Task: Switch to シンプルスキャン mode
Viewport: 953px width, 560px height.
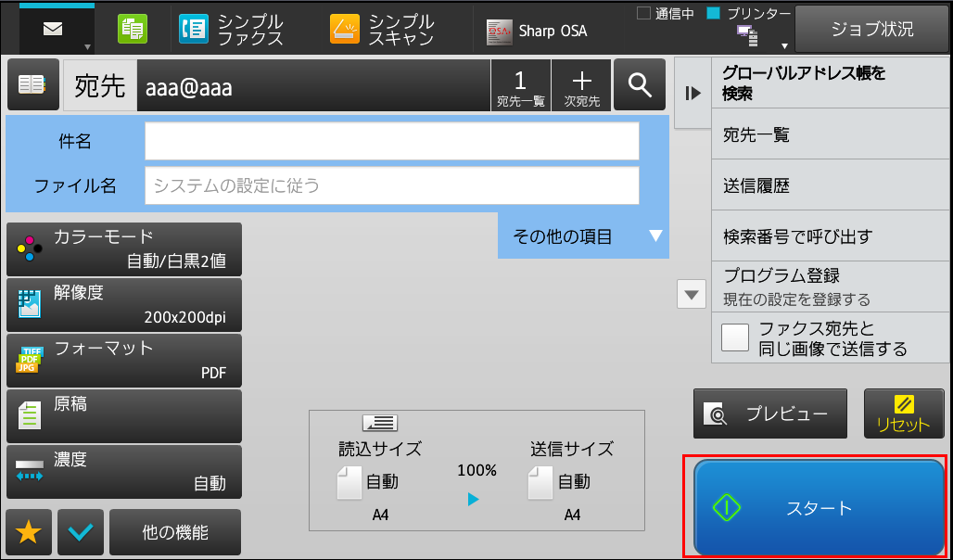Action: point(382,29)
